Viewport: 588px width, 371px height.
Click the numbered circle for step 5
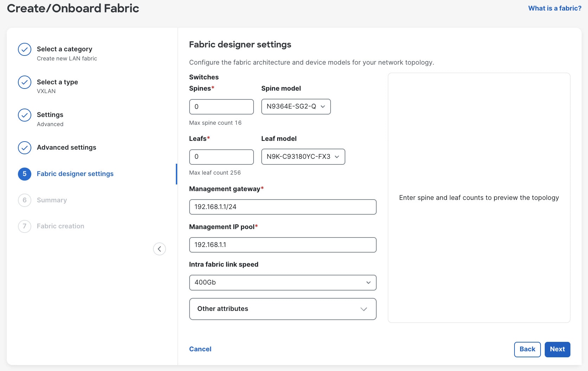24,174
